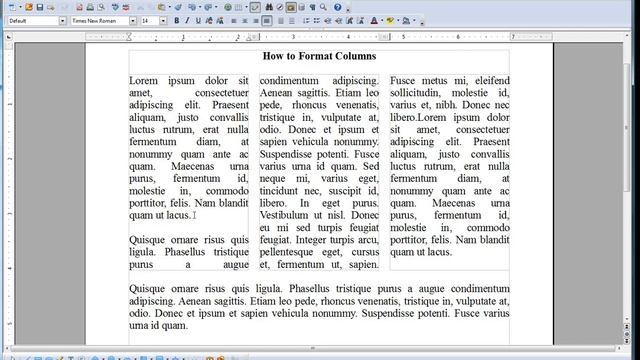Screen dimensions: 640x360
Task: Open Data Sources icon
Action: point(302,7)
